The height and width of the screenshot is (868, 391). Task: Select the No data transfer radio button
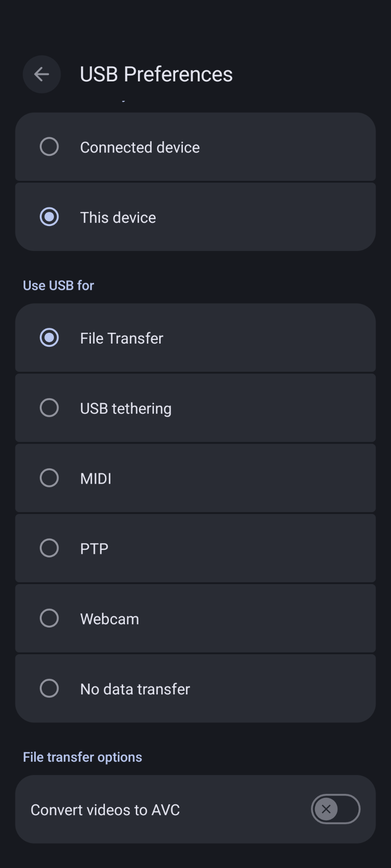(x=49, y=688)
